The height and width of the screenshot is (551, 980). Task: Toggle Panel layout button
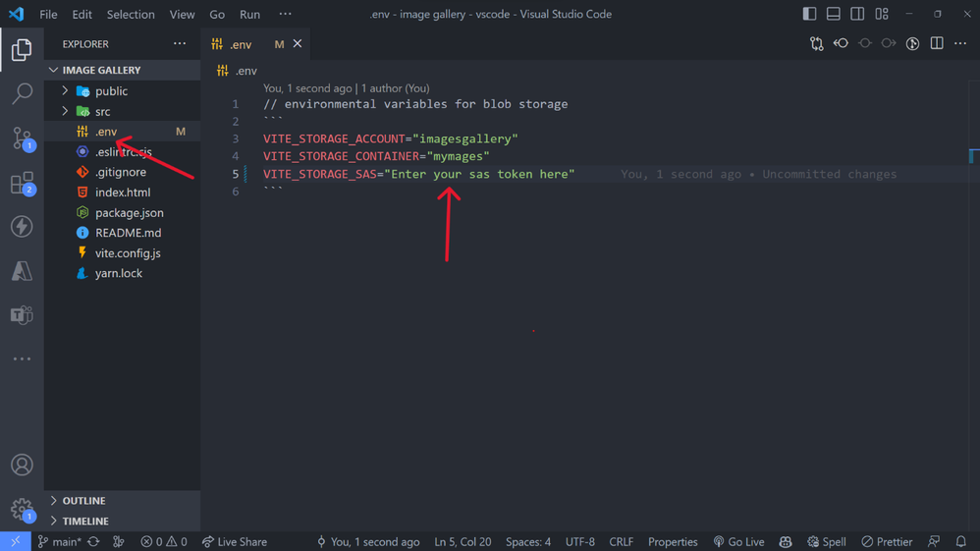[x=833, y=14]
